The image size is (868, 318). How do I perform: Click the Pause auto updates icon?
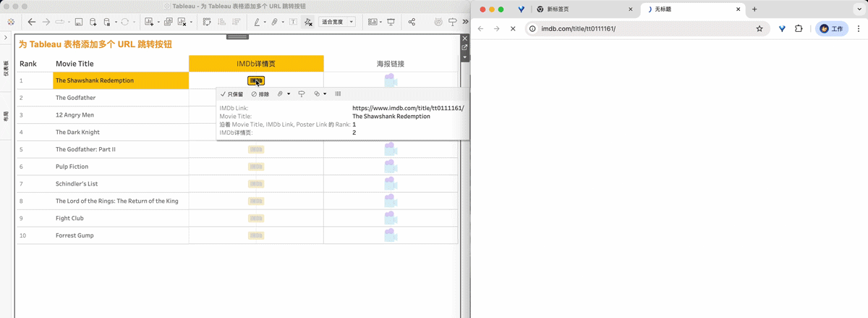(x=106, y=22)
